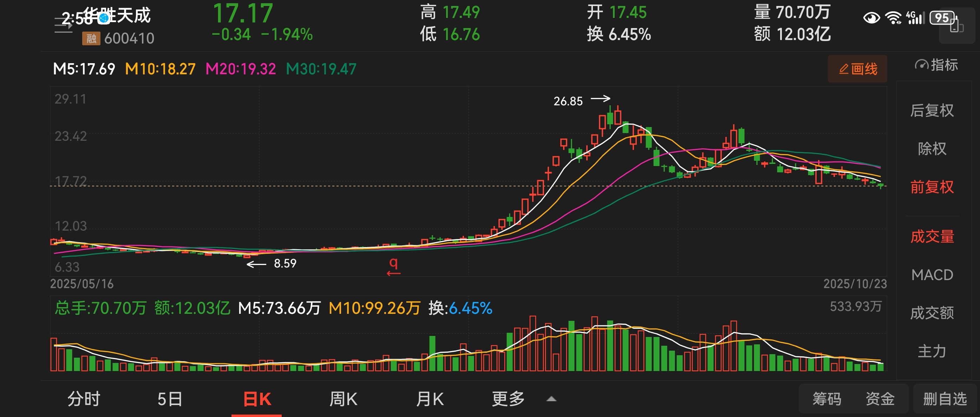
Task: Tap the 融 margin badge
Action: (91, 38)
